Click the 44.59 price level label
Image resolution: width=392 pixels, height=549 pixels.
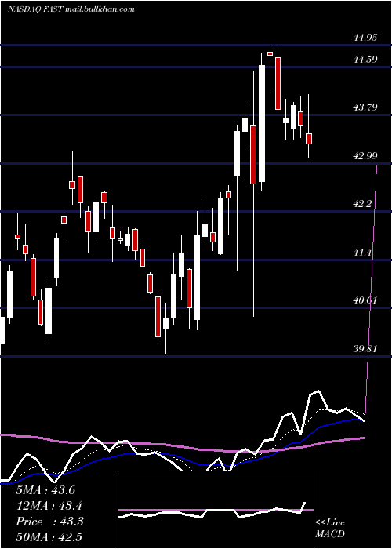pos(365,59)
